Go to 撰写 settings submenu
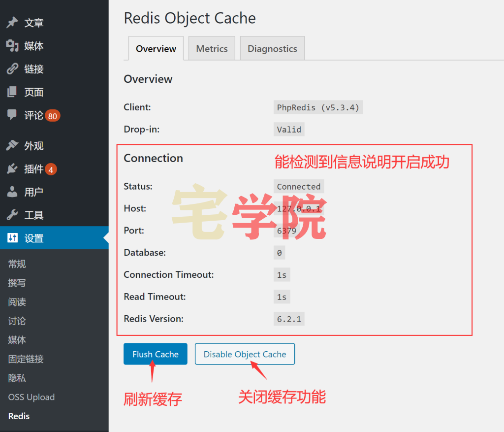 coord(17,283)
